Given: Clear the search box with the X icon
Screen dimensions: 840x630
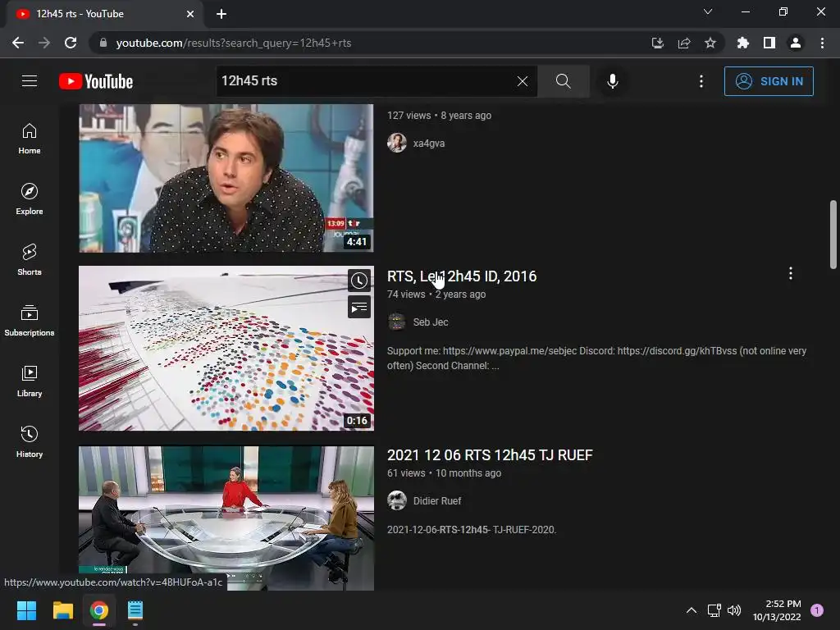Looking at the screenshot, I should 523,81.
